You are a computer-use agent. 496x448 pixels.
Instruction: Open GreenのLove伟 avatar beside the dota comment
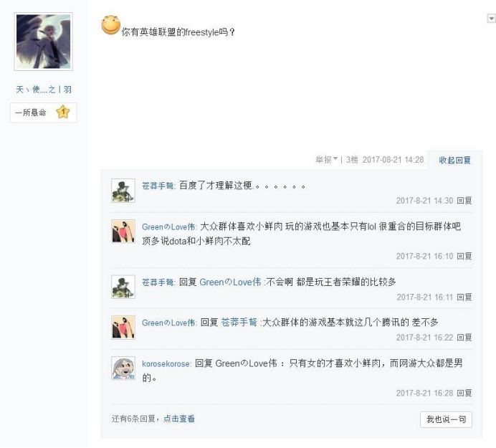pos(123,232)
